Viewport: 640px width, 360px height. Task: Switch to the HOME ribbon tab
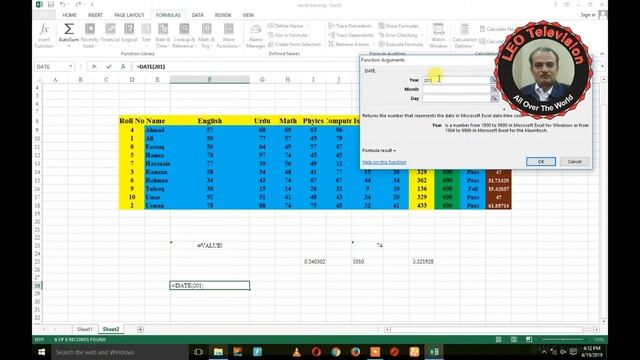click(69, 15)
